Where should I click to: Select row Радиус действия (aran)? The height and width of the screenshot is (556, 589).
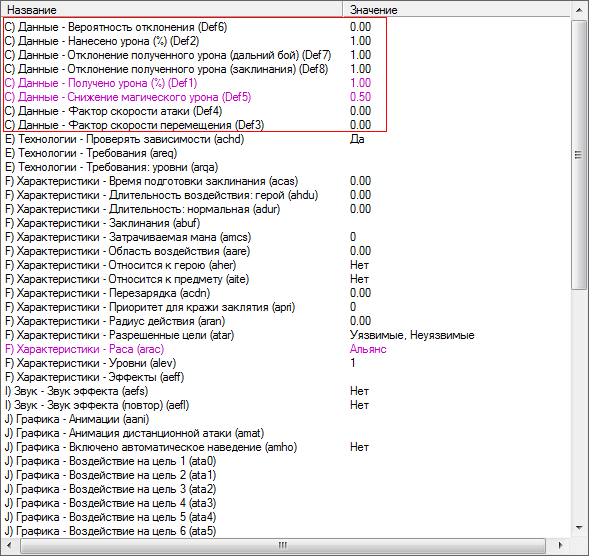(x=285, y=321)
